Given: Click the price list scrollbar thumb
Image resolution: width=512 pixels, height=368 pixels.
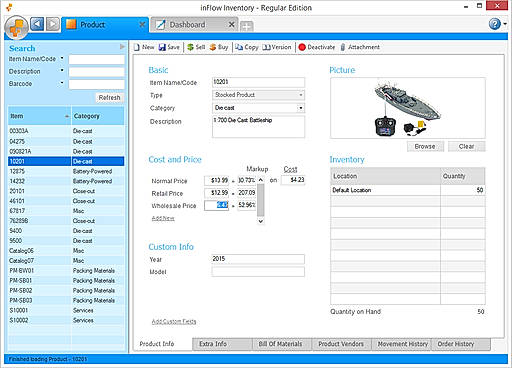Looking at the screenshot, I should [x=261, y=200].
